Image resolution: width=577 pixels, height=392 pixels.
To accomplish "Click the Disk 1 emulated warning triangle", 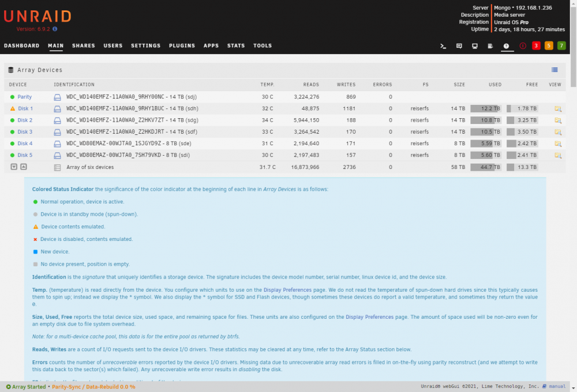I will 13,108.
